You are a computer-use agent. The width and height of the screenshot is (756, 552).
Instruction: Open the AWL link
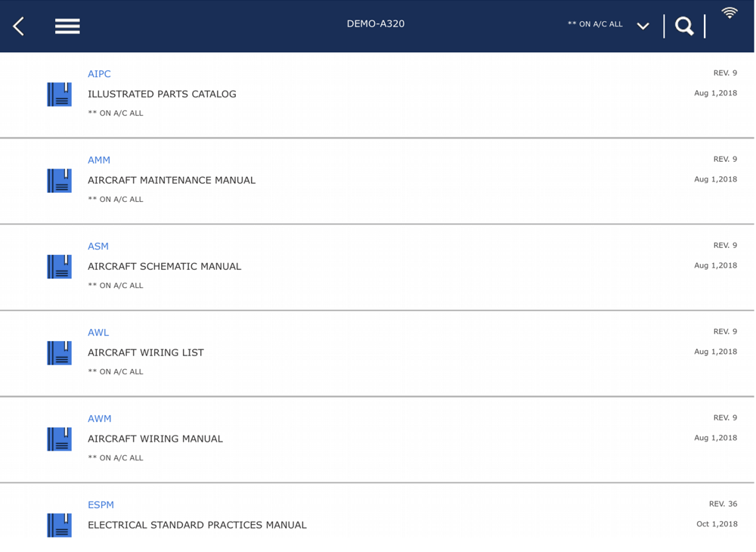(x=98, y=333)
